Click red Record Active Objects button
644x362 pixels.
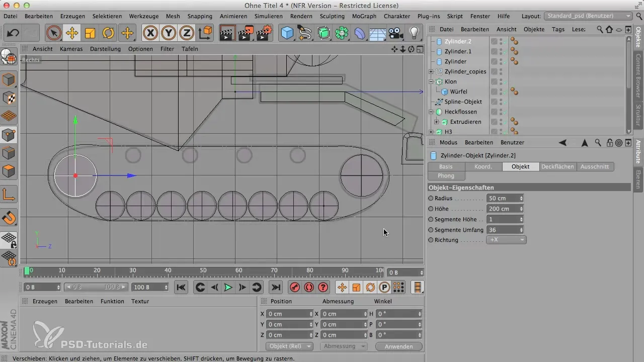coord(295,288)
